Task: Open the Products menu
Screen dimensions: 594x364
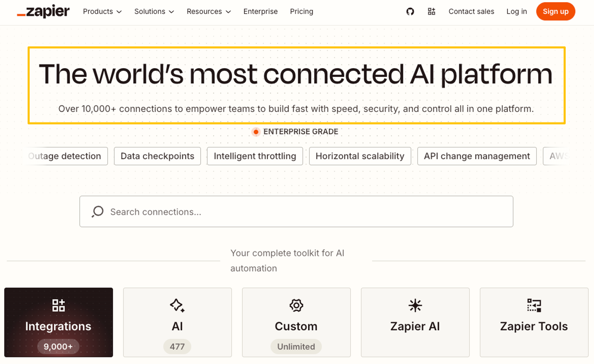Action: pyautogui.click(x=102, y=12)
